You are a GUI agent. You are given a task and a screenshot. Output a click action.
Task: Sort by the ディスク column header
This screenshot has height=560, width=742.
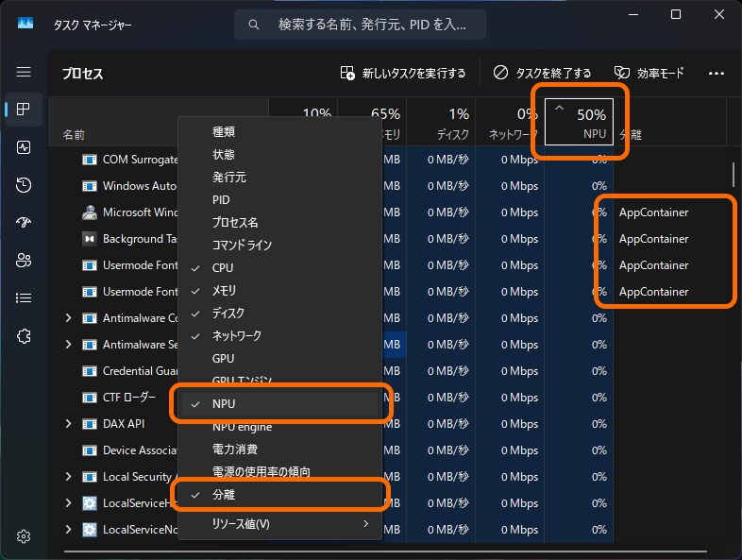click(x=441, y=122)
